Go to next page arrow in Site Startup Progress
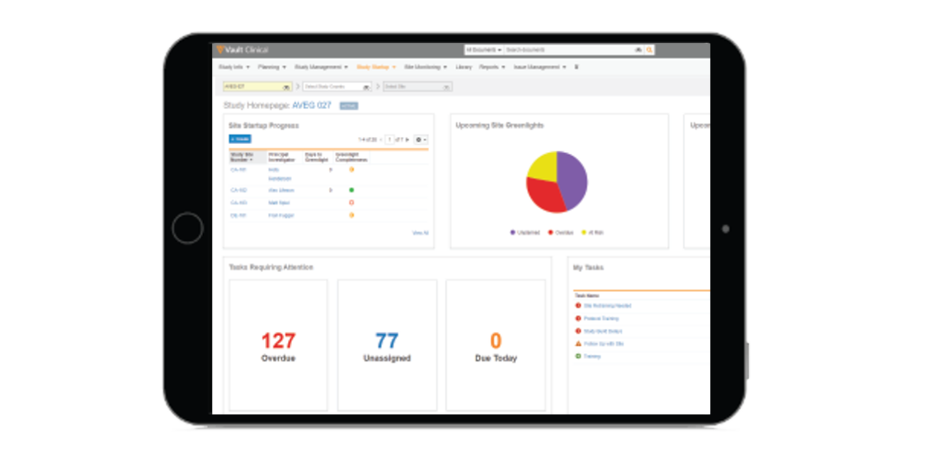This screenshot has width=930, height=460. point(407,139)
